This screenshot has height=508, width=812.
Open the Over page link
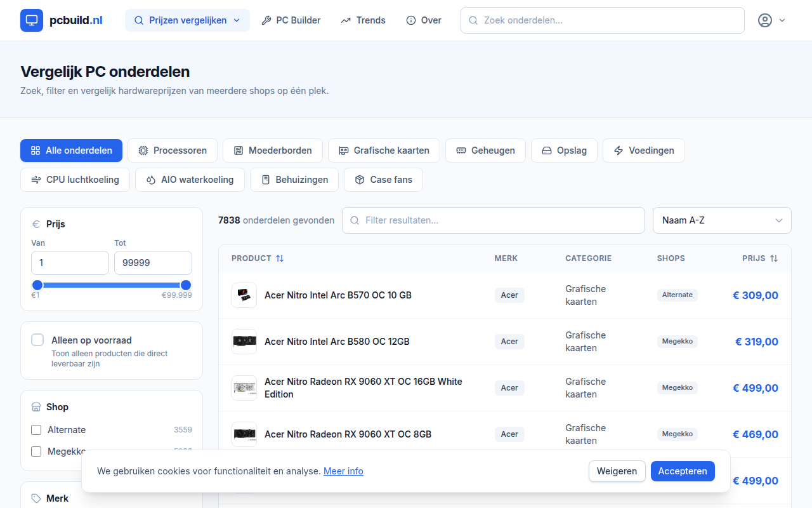point(424,20)
